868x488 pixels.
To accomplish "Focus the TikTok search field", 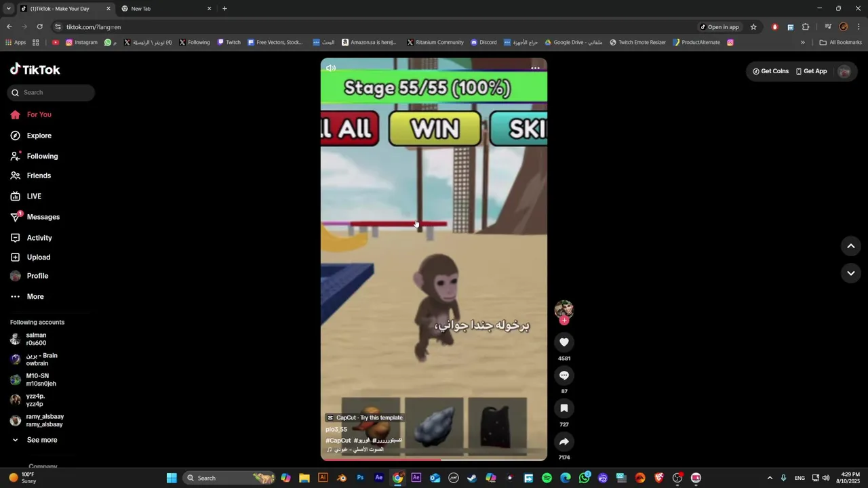I will click(x=52, y=93).
